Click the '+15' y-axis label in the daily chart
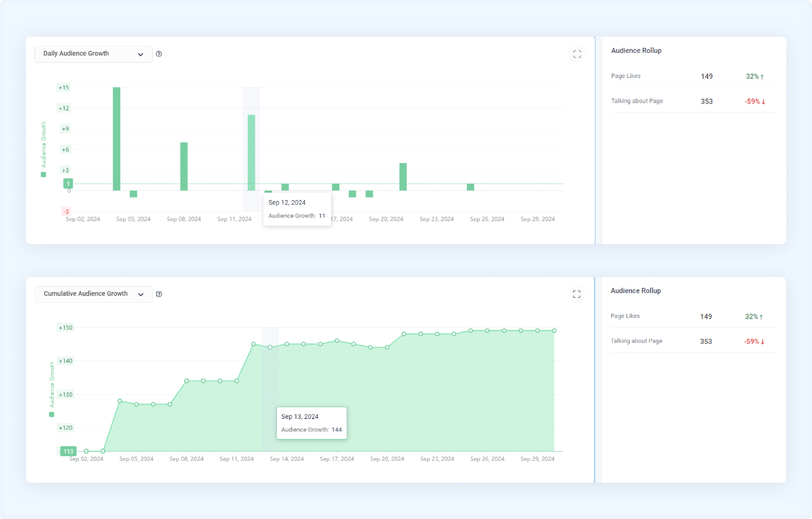Viewport: 812px width, 519px height. (x=63, y=88)
